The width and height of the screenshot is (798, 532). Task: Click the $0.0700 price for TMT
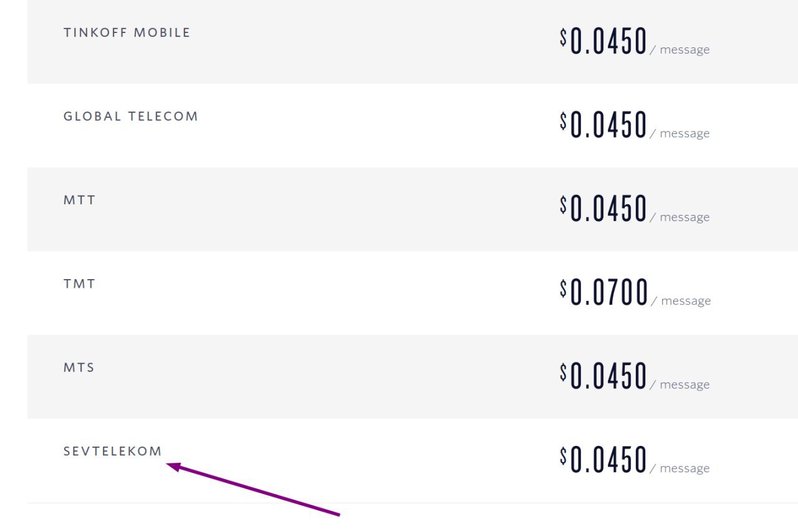click(x=603, y=292)
